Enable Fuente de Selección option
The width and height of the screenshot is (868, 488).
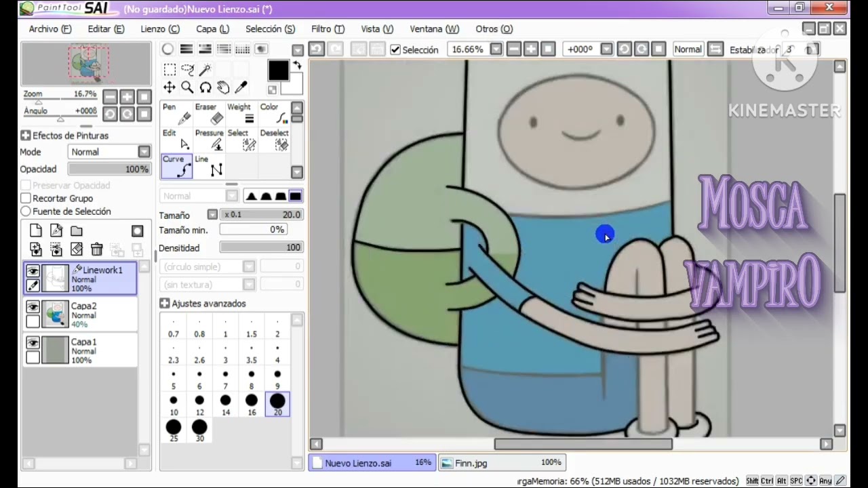26,211
